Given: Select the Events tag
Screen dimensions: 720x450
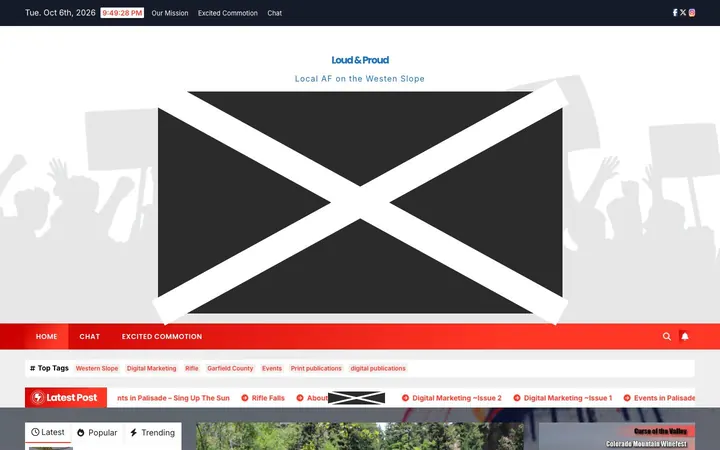Looking at the screenshot, I should point(272,368).
